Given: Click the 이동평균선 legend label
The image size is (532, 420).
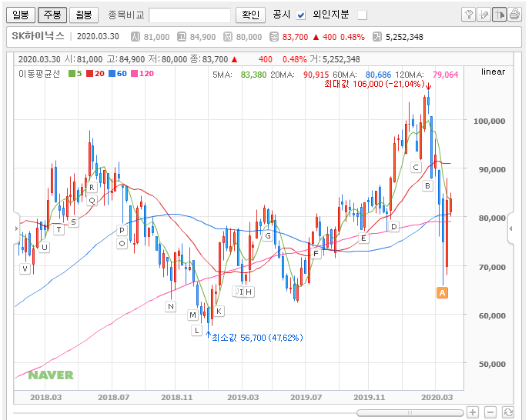Looking at the screenshot, I should [x=39, y=74].
